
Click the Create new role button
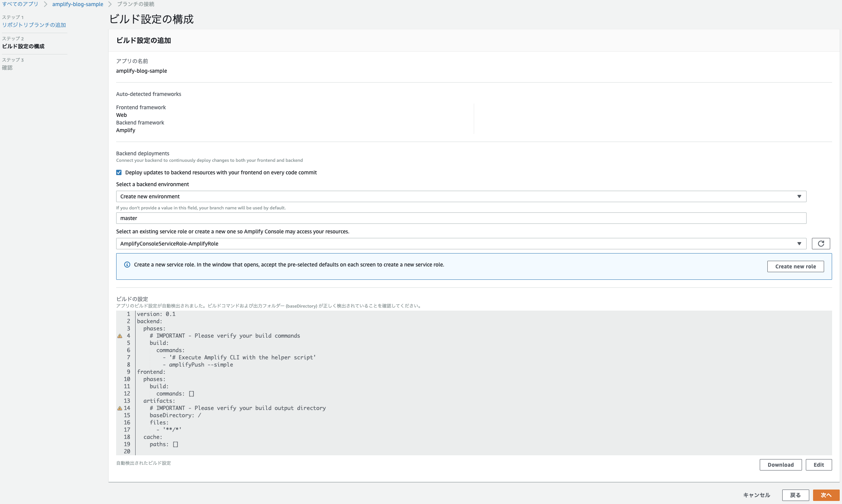click(795, 266)
